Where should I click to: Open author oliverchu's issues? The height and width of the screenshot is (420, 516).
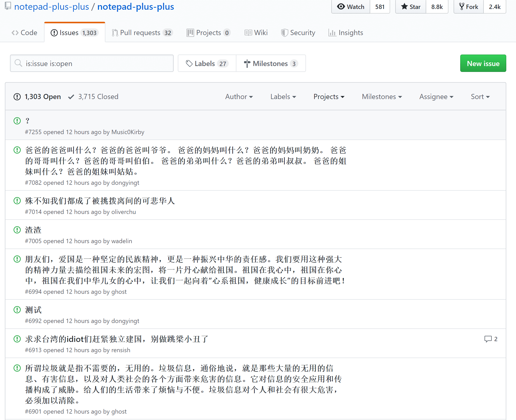point(124,212)
